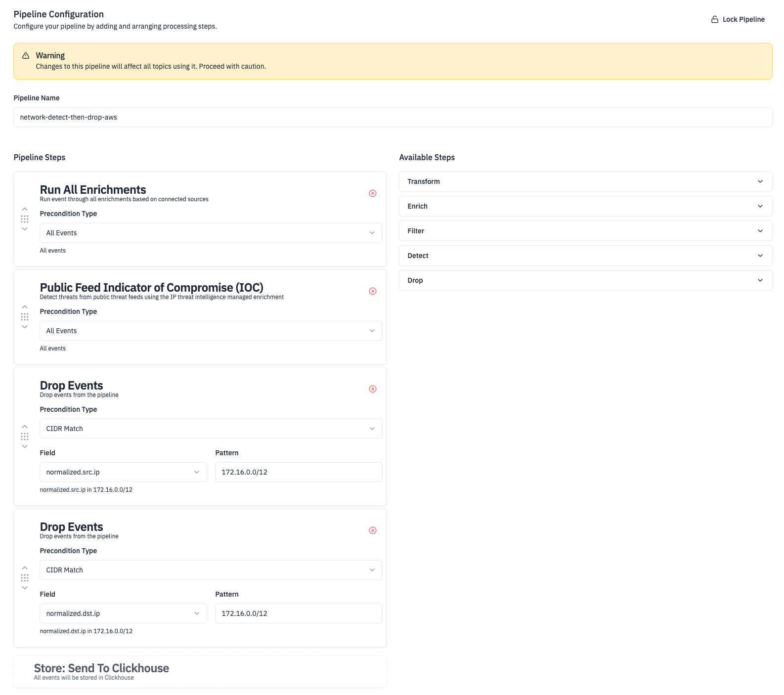
Task: Remove the Run All Enrichments step
Action: 373,193
